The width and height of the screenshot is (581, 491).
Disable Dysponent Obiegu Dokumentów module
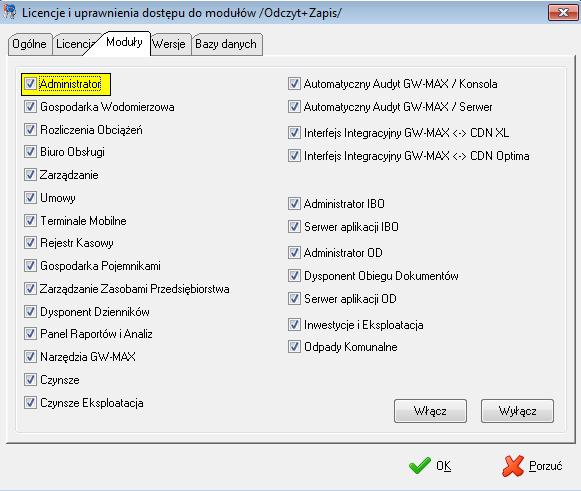(294, 276)
